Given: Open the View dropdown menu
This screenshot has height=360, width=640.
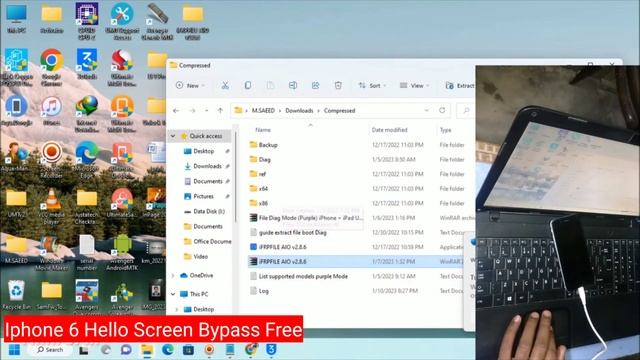Looking at the screenshot, I should pos(414,86).
